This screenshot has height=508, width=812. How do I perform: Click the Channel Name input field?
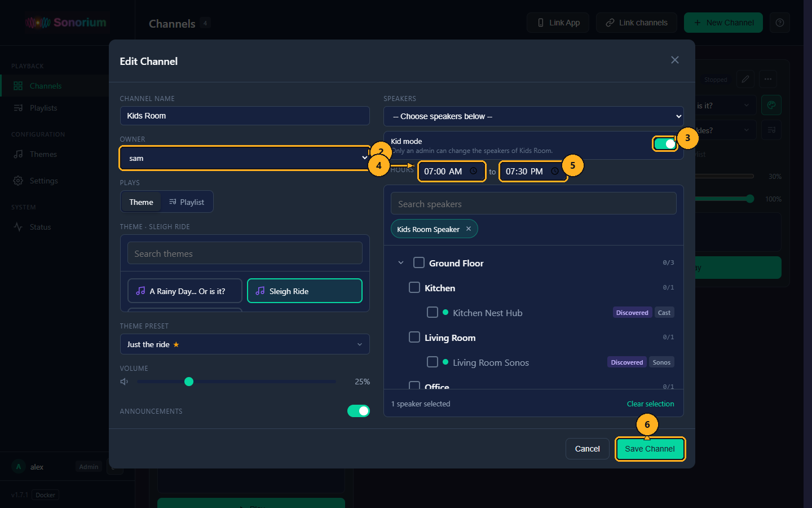tap(245, 116)
